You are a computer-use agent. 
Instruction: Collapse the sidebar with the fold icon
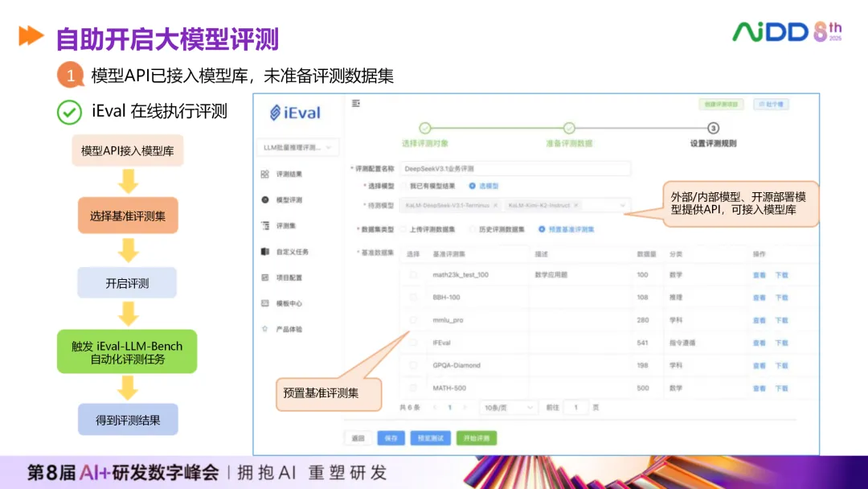pos(356,104)
